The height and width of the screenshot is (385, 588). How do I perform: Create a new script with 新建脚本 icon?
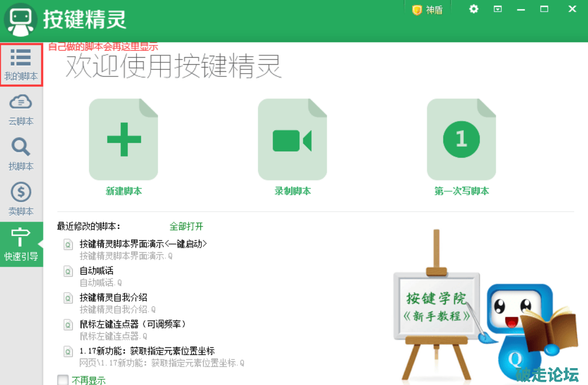click(123, 139)
